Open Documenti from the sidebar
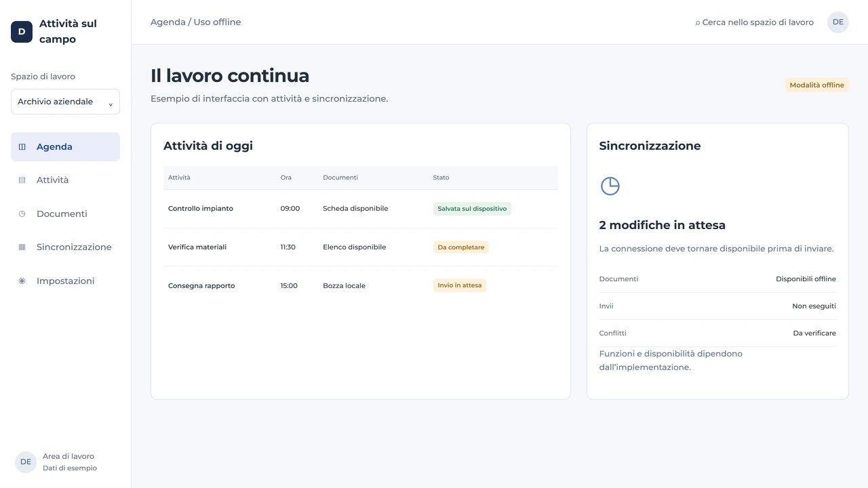 [x=65, y=214]
